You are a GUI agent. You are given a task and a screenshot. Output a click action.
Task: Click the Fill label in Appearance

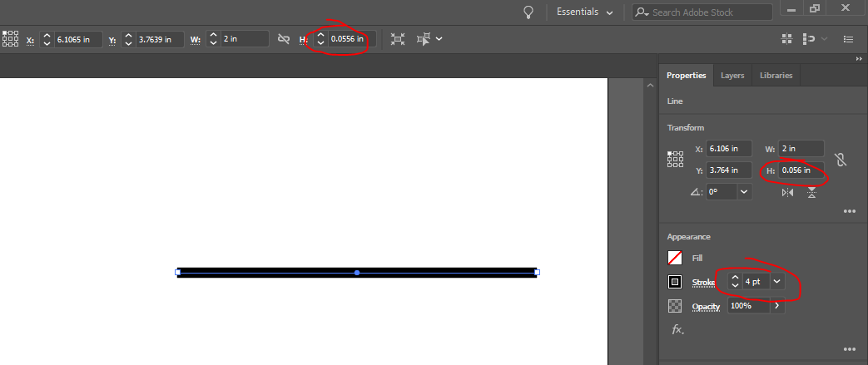[697, 259]
